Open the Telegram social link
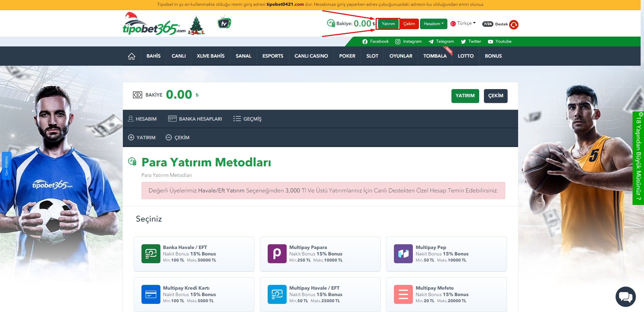 point(441,41)
